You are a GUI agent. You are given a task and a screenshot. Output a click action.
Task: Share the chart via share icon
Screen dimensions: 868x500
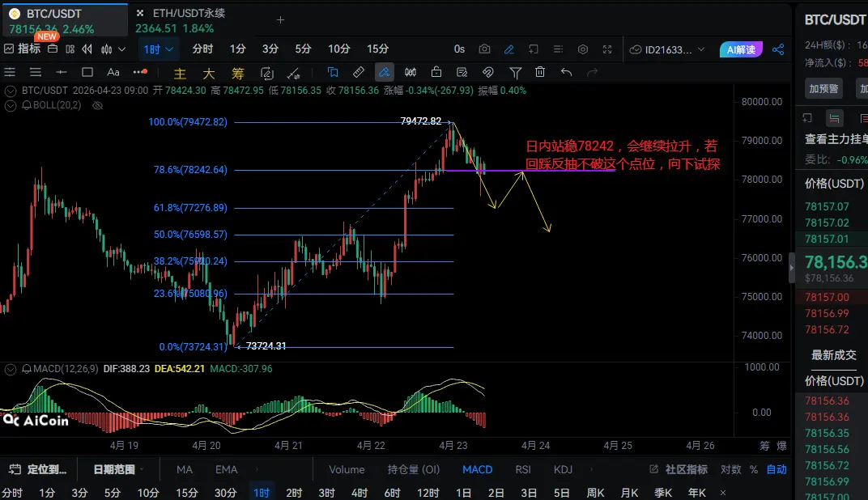(778, 49)
